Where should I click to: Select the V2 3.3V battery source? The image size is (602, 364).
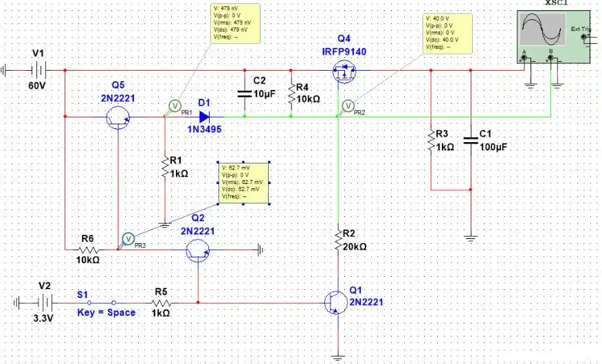(x=45, y=303)
